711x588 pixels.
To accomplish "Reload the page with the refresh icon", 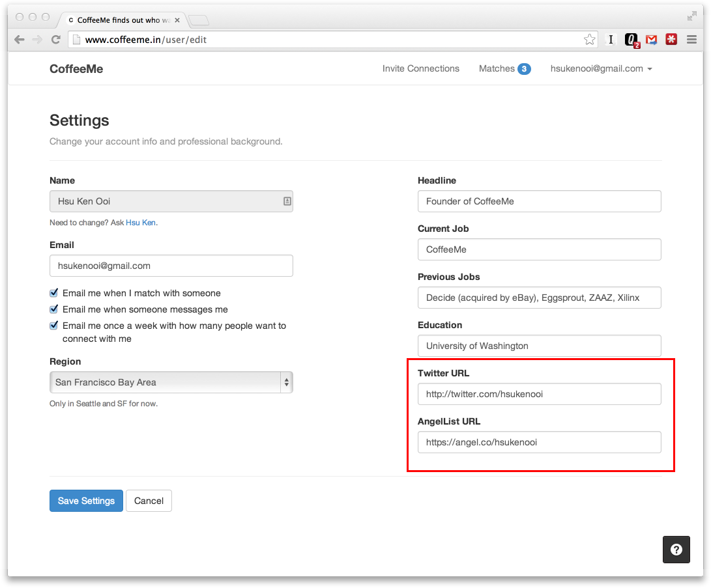I will point(56,40).
